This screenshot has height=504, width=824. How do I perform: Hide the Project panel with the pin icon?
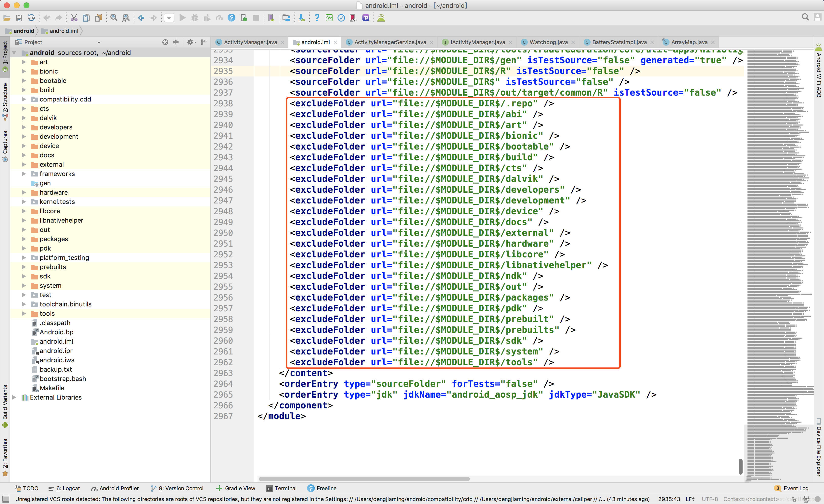[x=204, y=42]
